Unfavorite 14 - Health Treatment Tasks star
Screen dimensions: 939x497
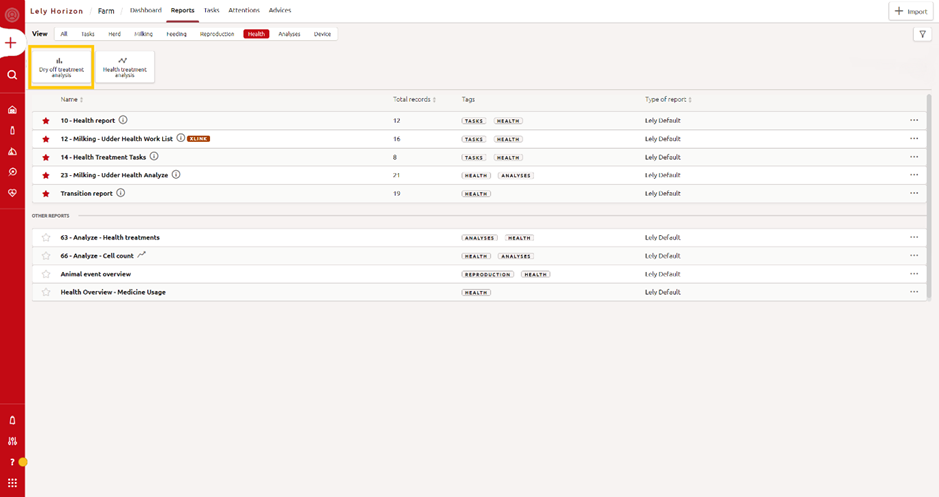pyautogui.click(x=46, y=157)
